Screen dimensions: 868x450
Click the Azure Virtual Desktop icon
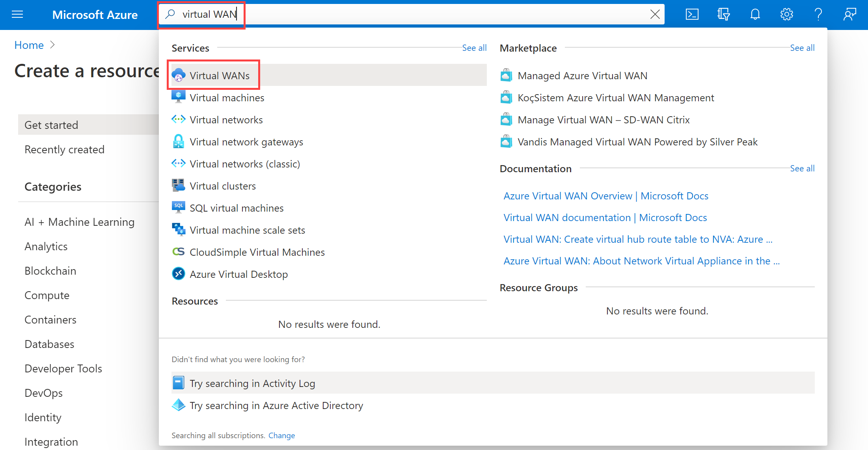tap(179, 274)
